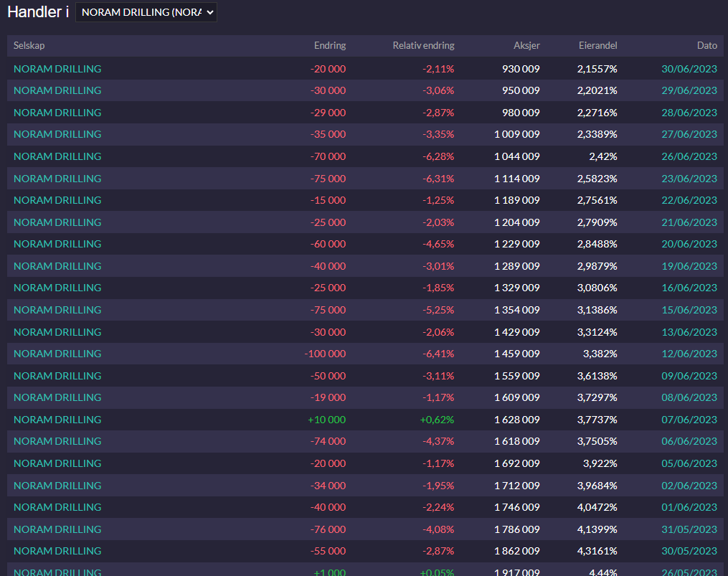Select the -4,65% relative change
This screenshot has height=576, width=728.
coord(438,245)
